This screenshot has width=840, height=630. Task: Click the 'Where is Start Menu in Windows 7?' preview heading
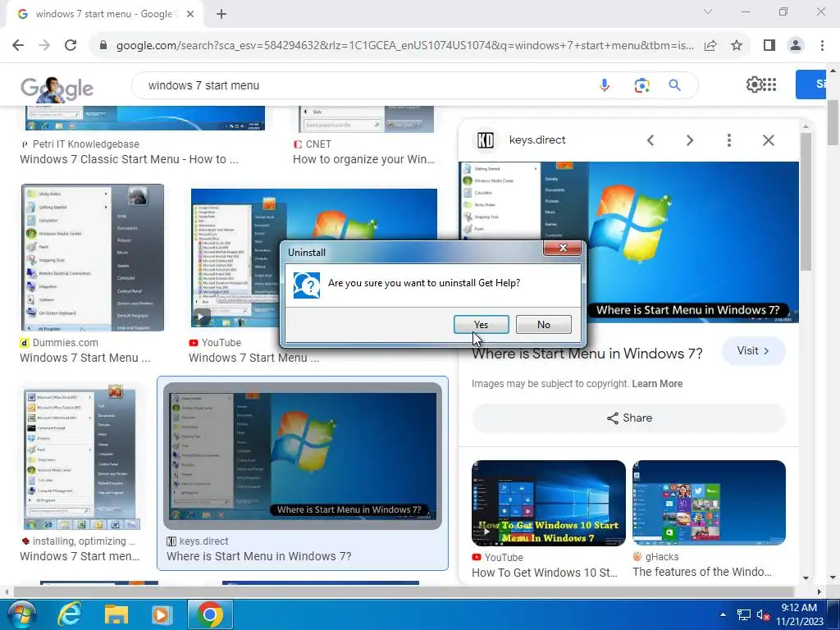pos(587,354)
